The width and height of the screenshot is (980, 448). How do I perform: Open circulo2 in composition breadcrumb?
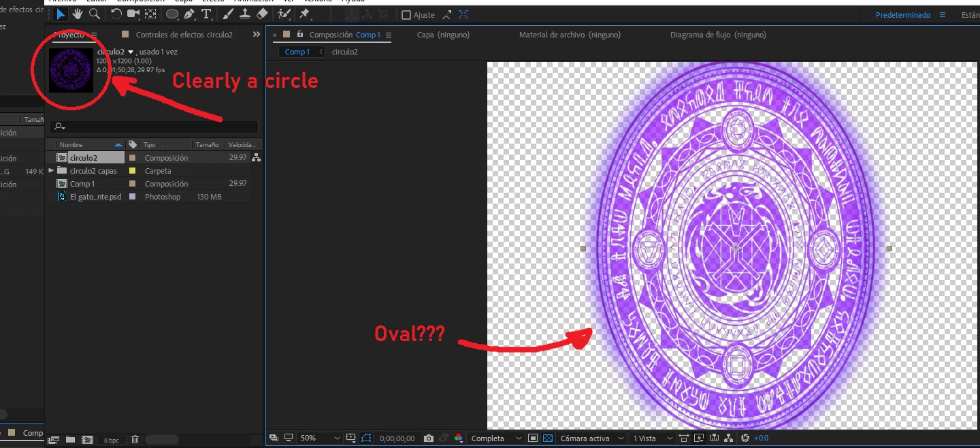345,52
